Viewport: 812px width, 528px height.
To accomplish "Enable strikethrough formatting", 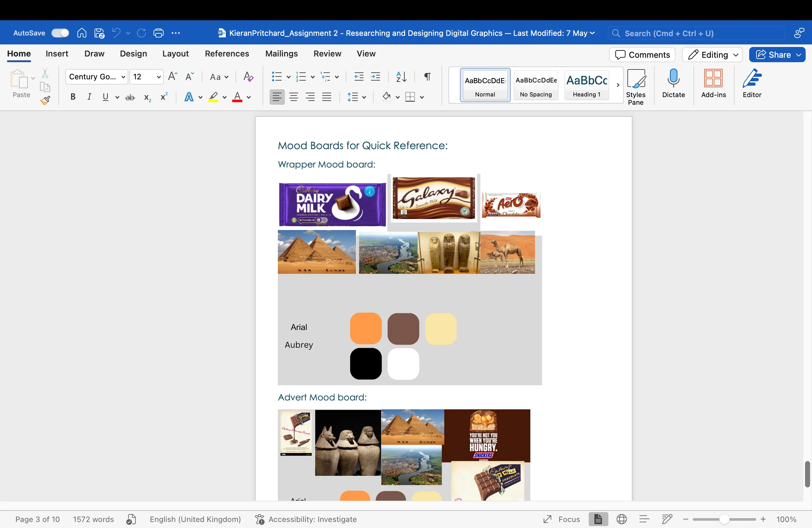I will (x=130, y=97).
